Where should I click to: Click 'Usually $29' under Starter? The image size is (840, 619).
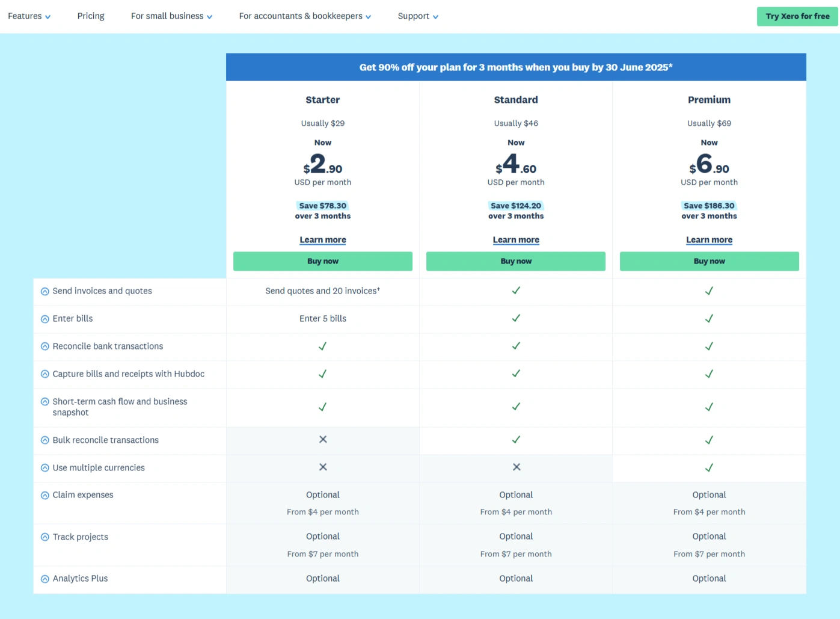[x=323, y=123]
